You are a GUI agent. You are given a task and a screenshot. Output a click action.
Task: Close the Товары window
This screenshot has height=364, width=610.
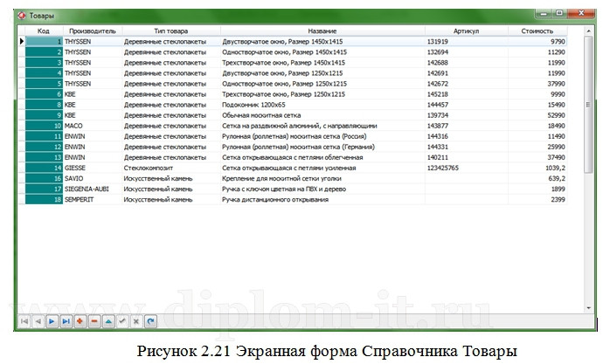[581, 14]
